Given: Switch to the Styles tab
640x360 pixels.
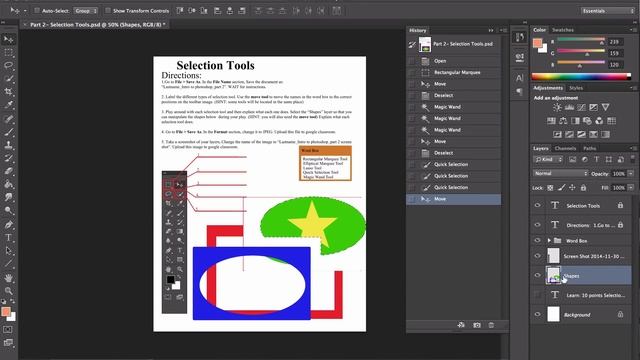Looking at the screenshot, I should point(576,88).
